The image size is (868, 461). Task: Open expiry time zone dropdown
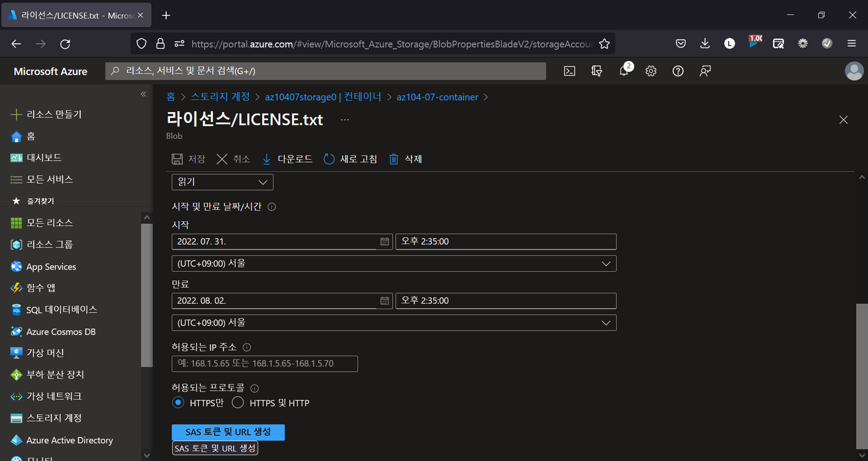click(x=394, y=323)
